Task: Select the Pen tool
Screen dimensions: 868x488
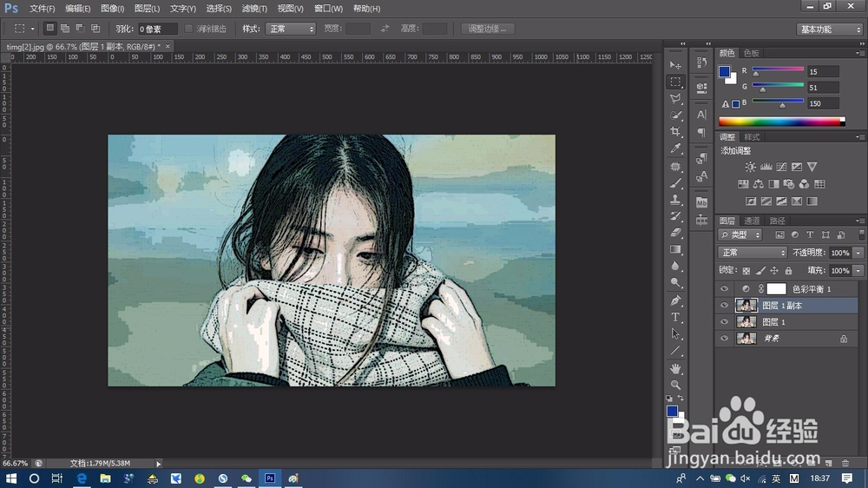Action: pyautogui.click(x=675, y=300)
